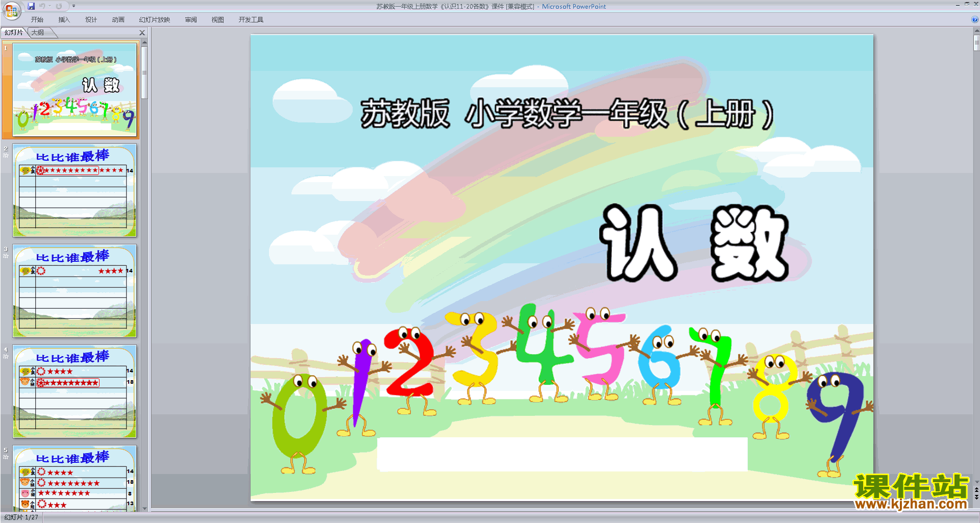Viewport: 980px width, 523px height.
Task: Select the 认 数 heading text on slide
Action: (x=694, y=243)
